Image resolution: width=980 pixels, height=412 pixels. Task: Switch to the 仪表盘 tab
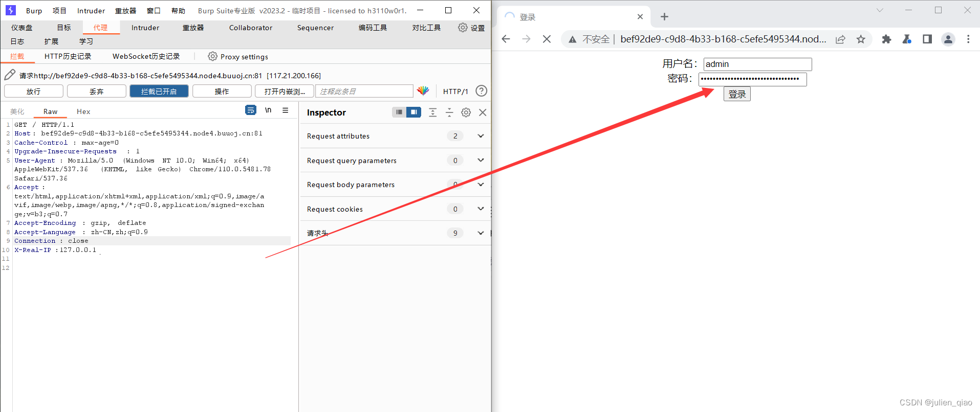(x=22, y=28)
